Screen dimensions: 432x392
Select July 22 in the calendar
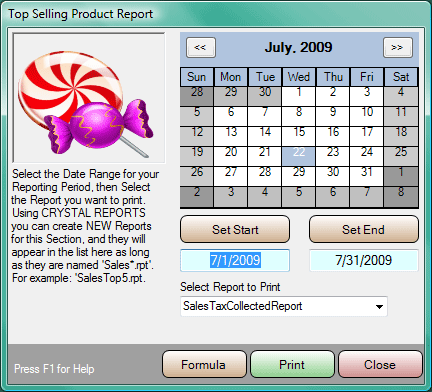tap(299, 156)
